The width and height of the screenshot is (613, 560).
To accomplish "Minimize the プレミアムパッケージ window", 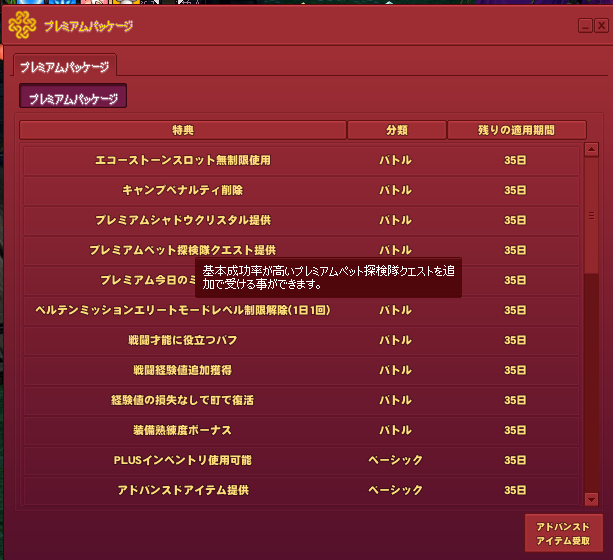I will (585, 26).
